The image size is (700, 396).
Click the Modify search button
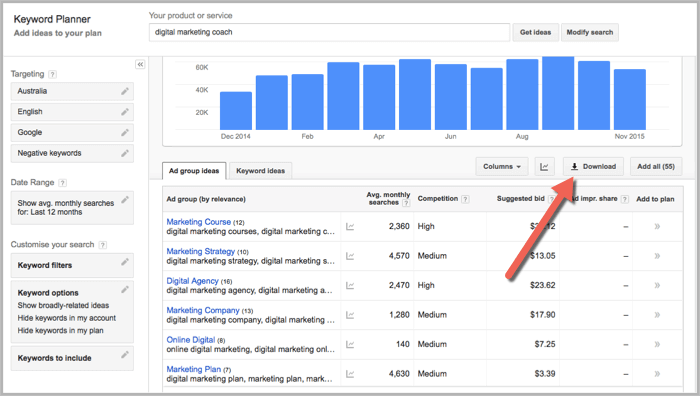coord(590,32)
